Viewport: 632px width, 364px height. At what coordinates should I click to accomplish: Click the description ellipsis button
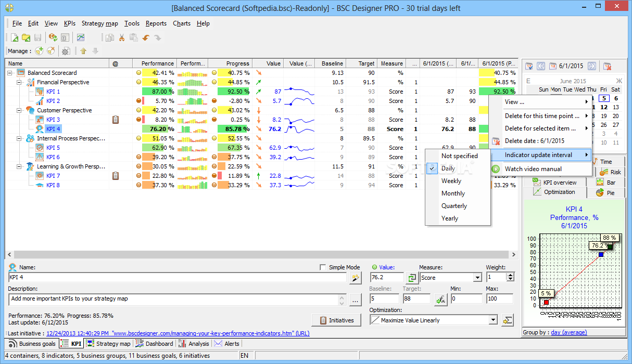point(355,300)
